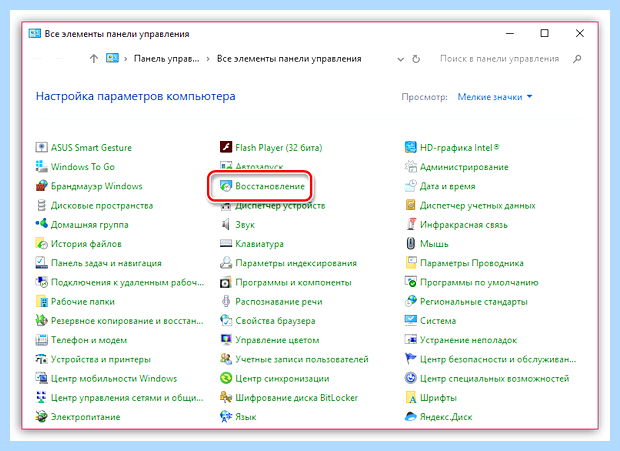Click the Дисковые пространства icon
Viewport: 620px width, 451px height.
41,206
